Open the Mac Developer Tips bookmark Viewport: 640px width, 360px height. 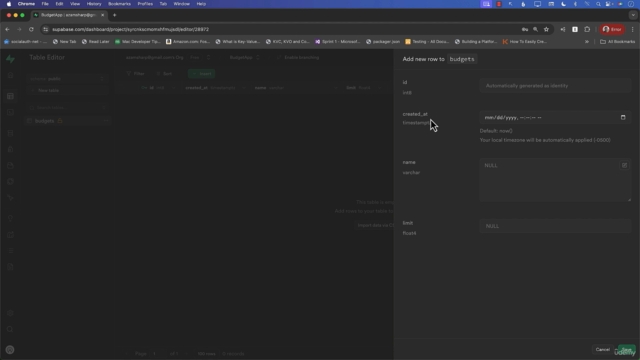click(x=138, y=42)
